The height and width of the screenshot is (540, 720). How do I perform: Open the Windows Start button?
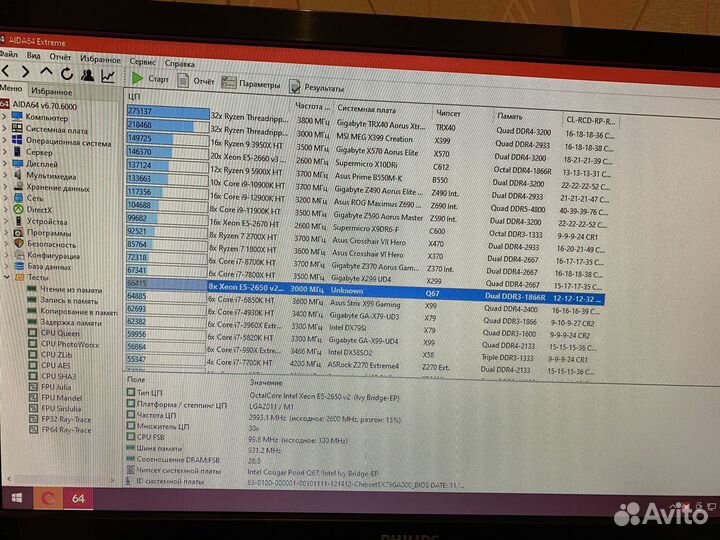tap(17, 498)
